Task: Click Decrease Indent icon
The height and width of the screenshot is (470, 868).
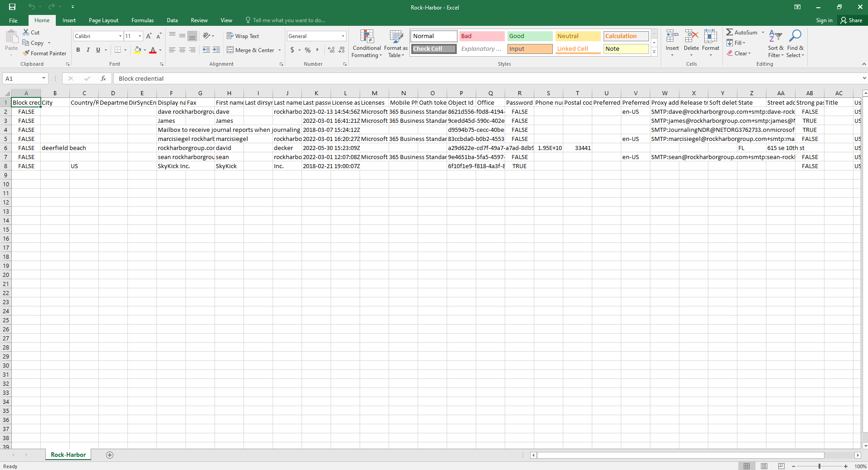Action: (x=206, y=50)
